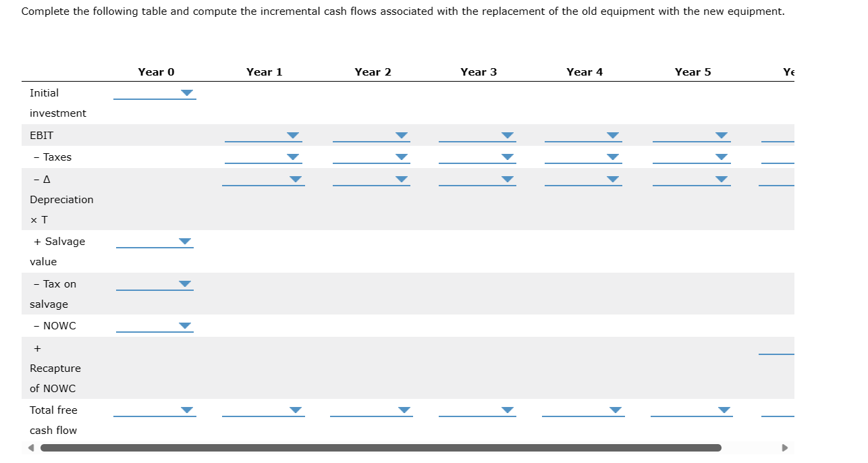The width and height of the screenshot is (868, 463).
Task: Expand the Salvage value selector in Year 0
Action: click(x=185, y=241)
